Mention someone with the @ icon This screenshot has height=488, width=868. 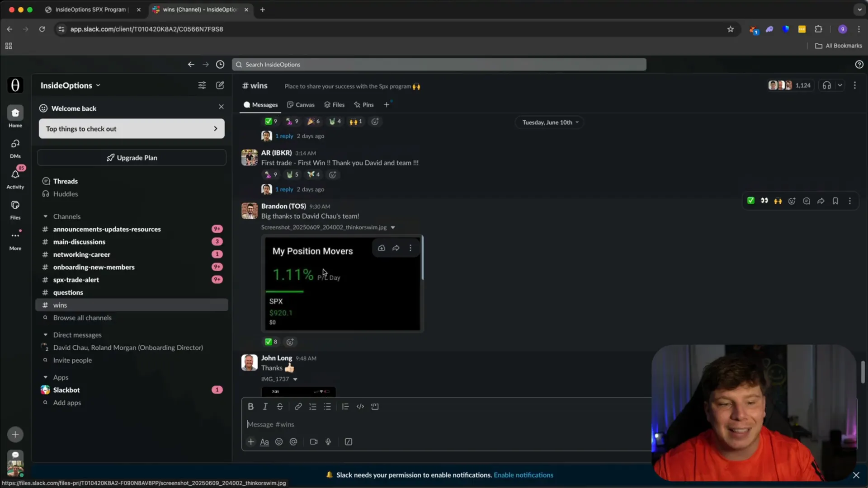(x=293, y=442)
